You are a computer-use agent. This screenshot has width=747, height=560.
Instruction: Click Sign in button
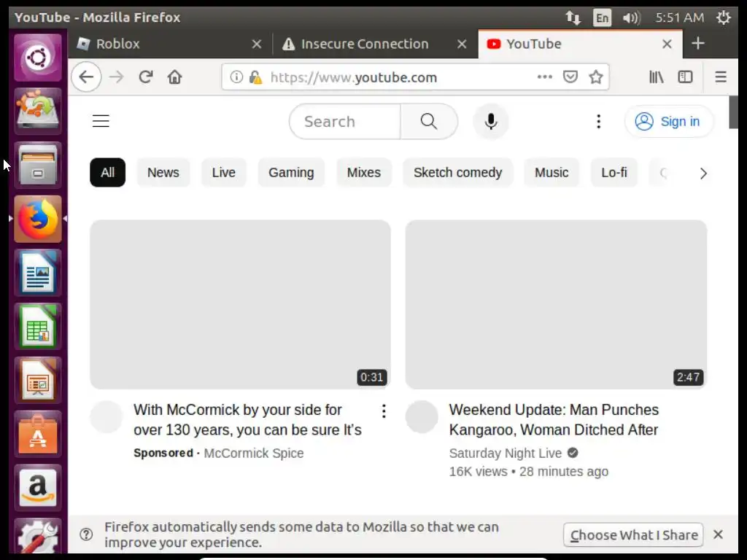[669, 122]
